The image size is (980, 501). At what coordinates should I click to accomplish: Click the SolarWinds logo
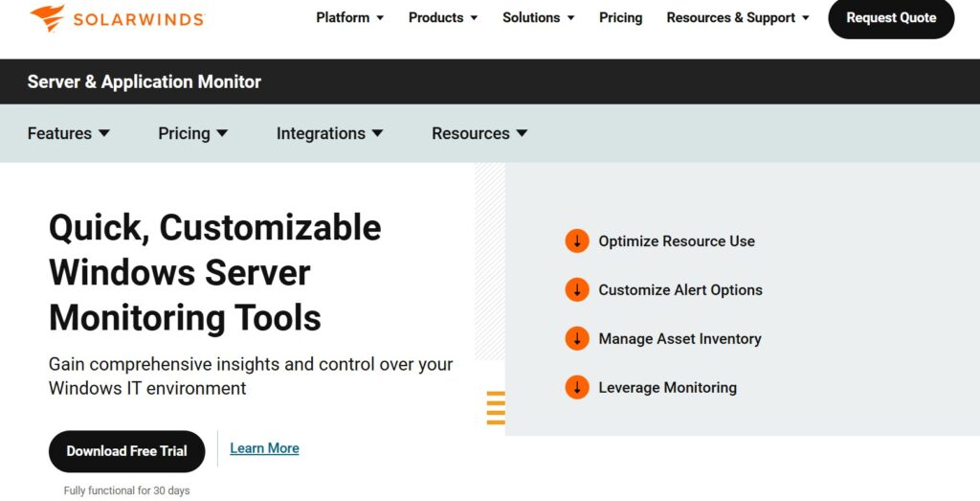[117, 18]
